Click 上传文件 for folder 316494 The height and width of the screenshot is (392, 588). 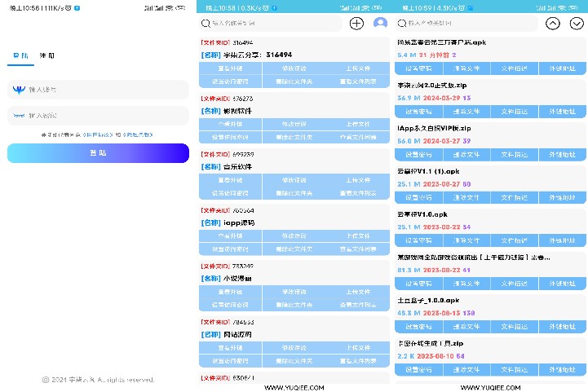(x=356, y=69)
